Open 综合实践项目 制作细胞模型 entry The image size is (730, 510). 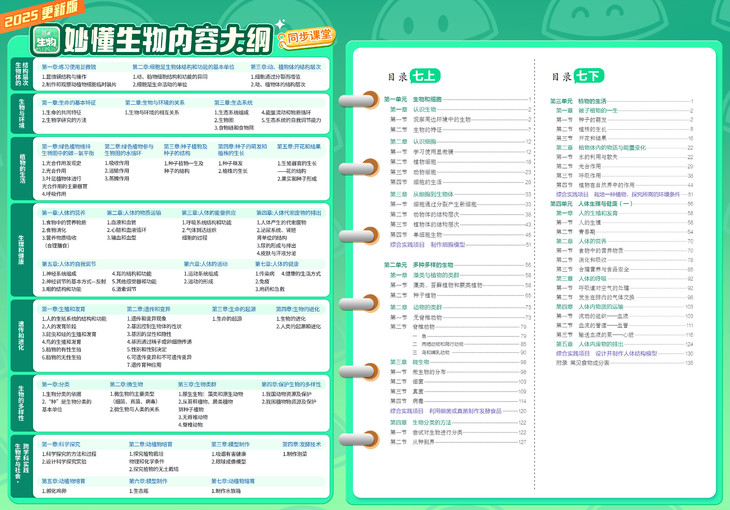pyautogui.click(x=460, y=244)
